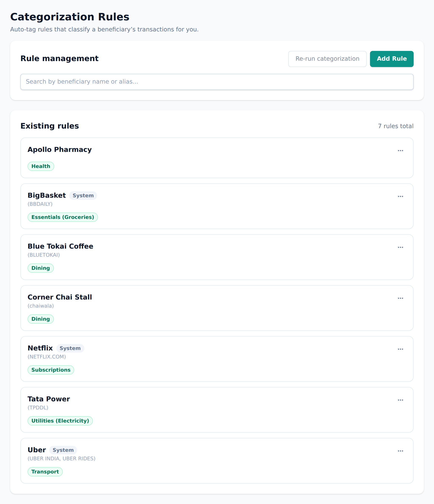Click the (BLUETOKAI) alias text

pyautogui.click(x=44, y=255)
